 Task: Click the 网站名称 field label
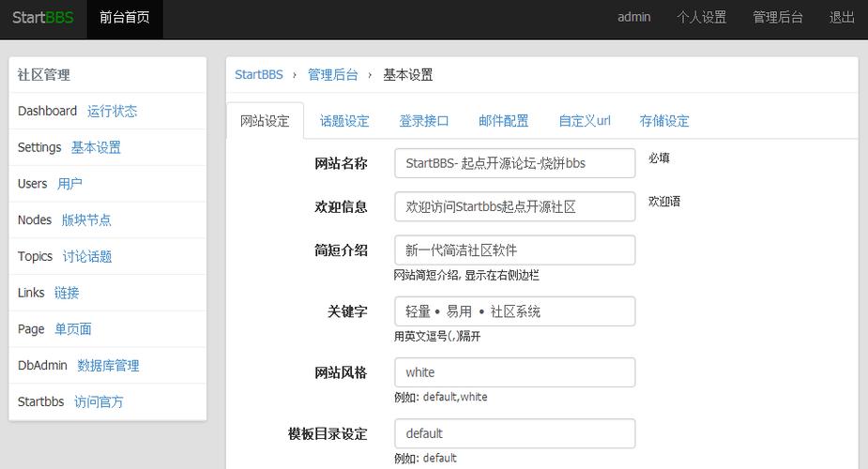click(x=341, y=163)
